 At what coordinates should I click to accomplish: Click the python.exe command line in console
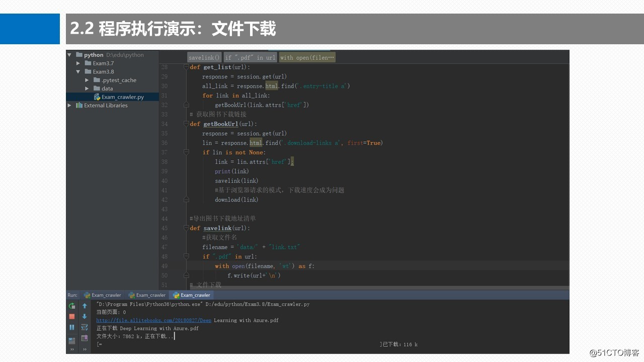203,304
